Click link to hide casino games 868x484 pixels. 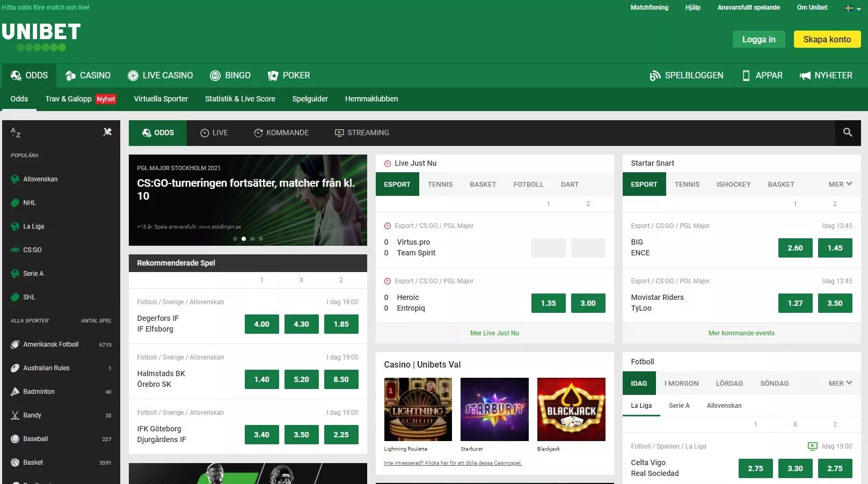coord(453,463)
